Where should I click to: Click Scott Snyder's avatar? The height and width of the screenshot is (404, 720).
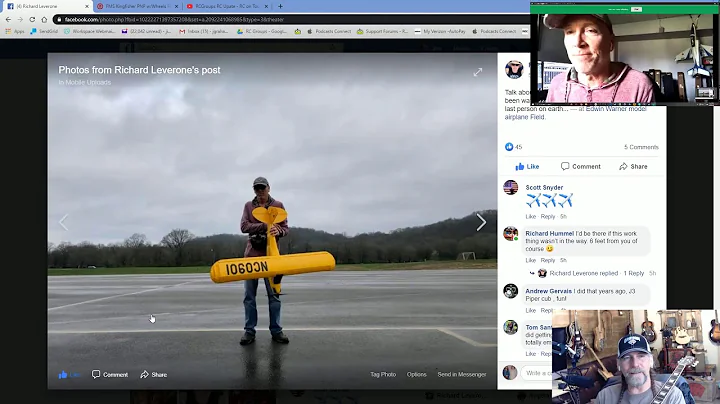[x=511, y=187]
